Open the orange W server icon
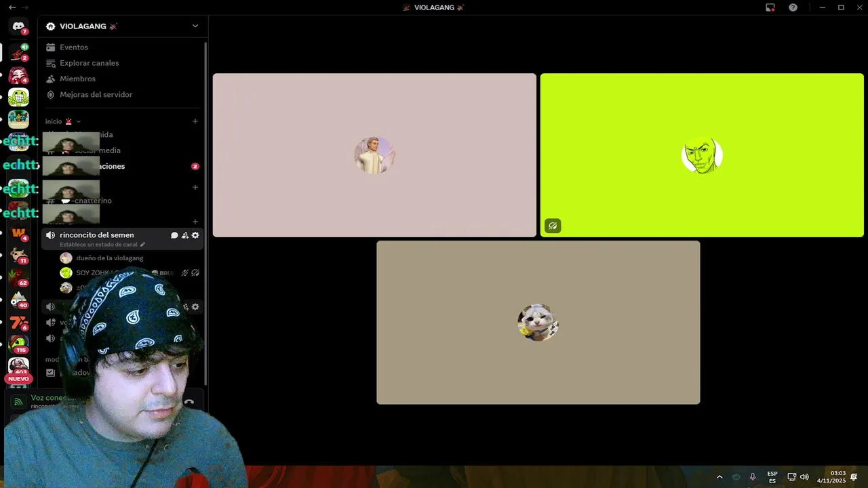Viewport: 868px width, 488px height. tap(18, 232)
